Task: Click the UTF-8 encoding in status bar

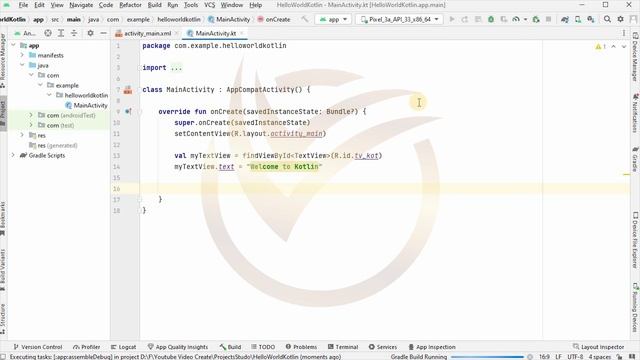Action: (575, 357)
